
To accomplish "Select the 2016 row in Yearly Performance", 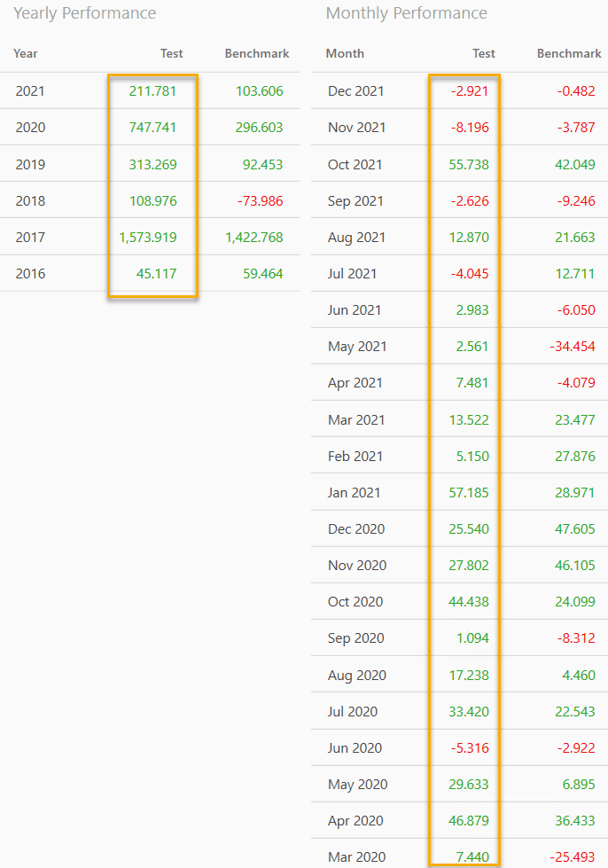I will 30,274.
